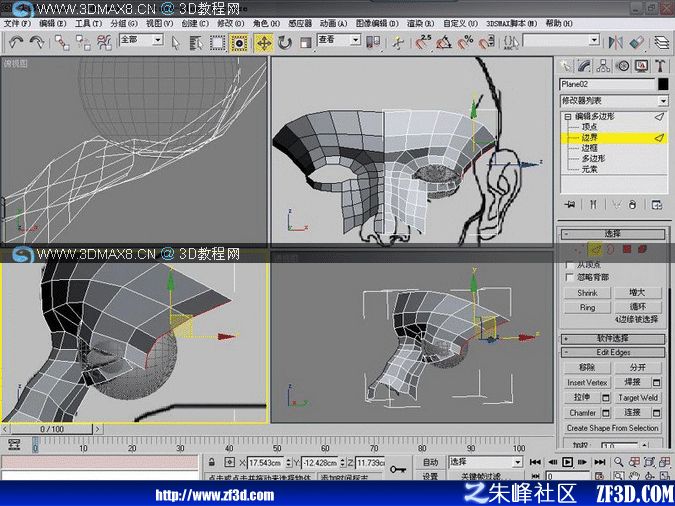Click the Pin Stack icon
The height and width of the screenshot is (506, 675).
[570, 205]
